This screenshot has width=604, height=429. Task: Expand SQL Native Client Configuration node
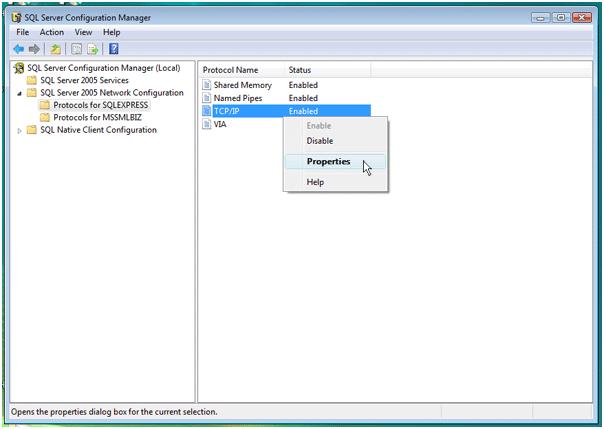[19, 131]
